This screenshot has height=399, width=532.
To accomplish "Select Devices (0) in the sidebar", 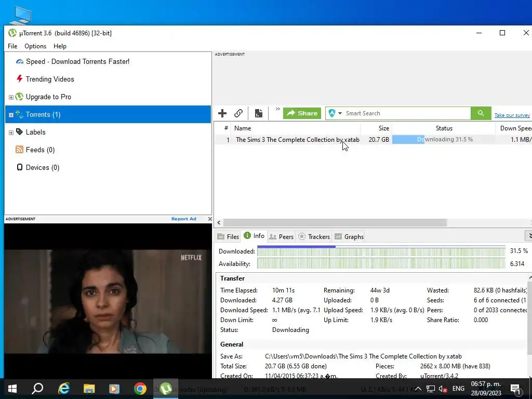I will [x=43, y=168].
